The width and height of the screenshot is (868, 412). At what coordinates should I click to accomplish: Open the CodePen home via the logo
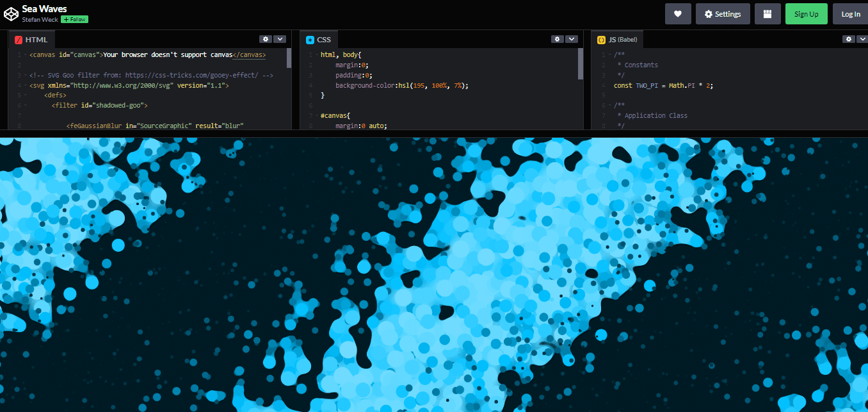click(10, 13)
